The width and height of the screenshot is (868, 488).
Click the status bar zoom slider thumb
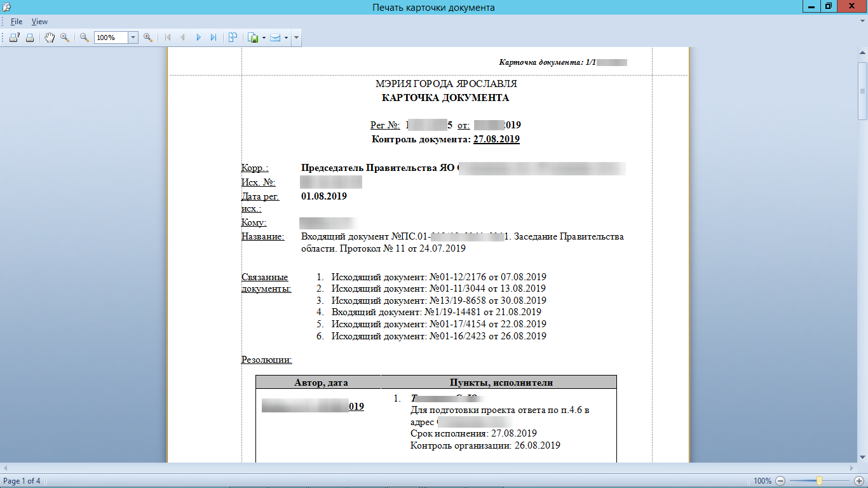click(820, 481)
